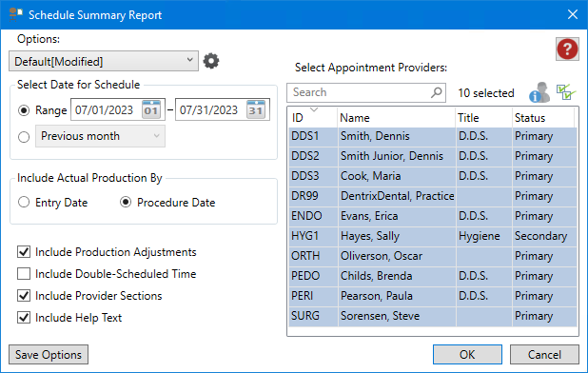The width and height of the screenshot is (588, 373).
Task: Select provider row Pearson, Paula
Action: click(x=433, y=296)
